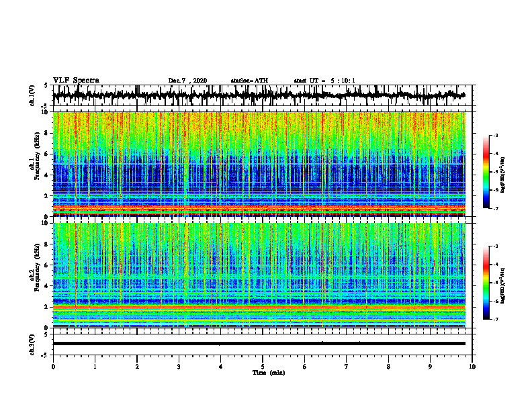Click the time axis tick label "1"
Screen dimensions: 532x411
click(x=95, y=367)
